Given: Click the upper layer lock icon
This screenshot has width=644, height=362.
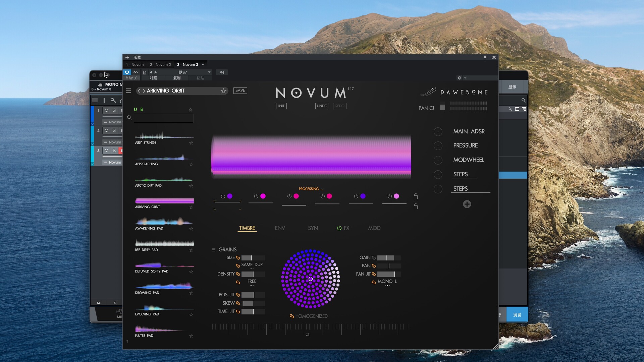Looking at the screenshot, I should point(416,196).
